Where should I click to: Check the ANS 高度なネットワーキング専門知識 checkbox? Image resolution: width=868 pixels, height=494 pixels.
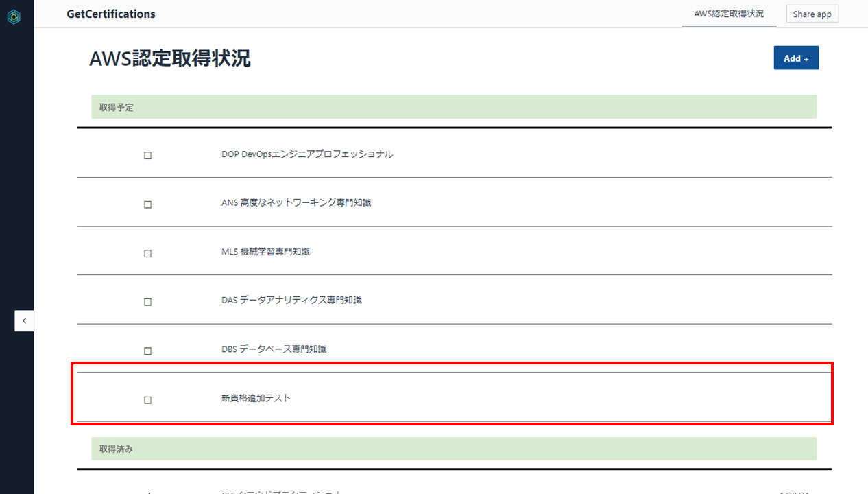pyautogui.click(x=147, y=204)
